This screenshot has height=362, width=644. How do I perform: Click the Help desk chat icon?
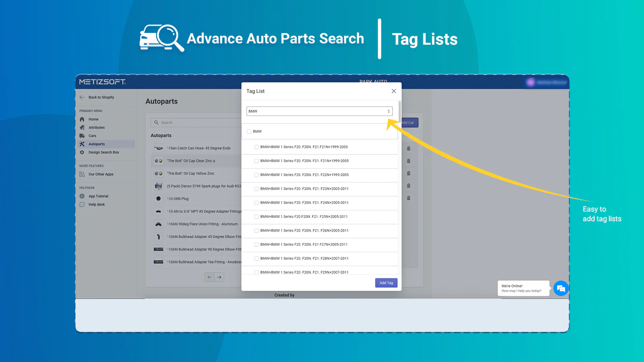[82, 204]
